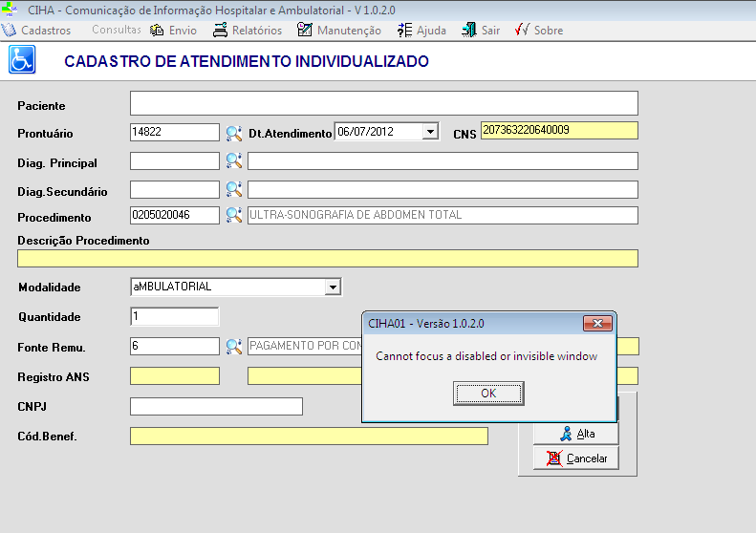Viewport: 756px width, 533px height.
Task: Click the magnifier icon beside Prontuário field
Action: tap(233, 133)
